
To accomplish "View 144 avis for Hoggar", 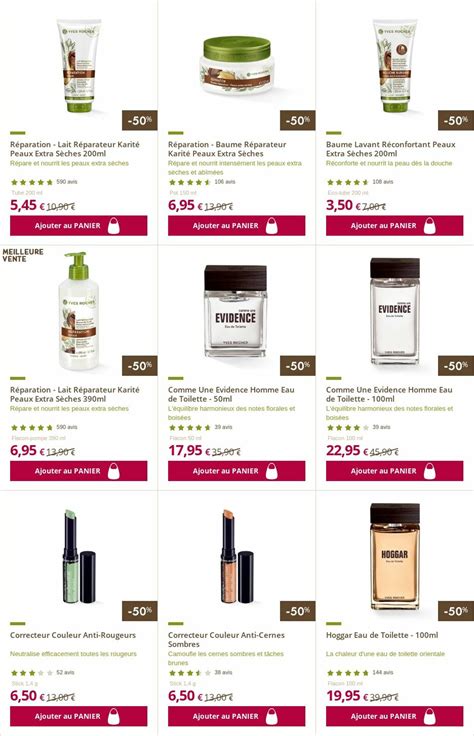I will pos(382,673).
